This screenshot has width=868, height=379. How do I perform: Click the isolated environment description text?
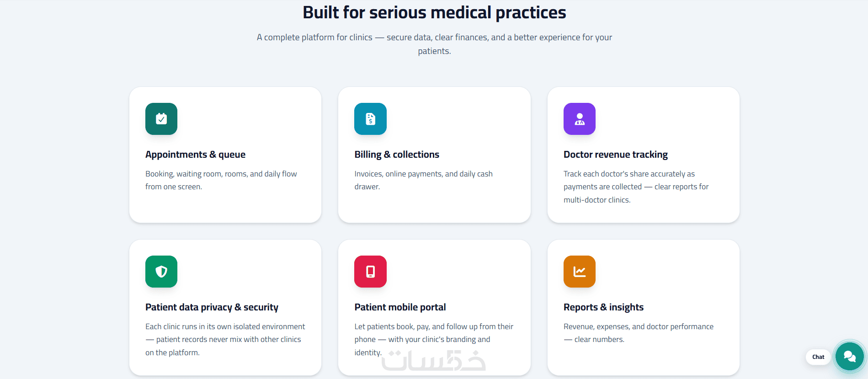[x=225, y=339]
